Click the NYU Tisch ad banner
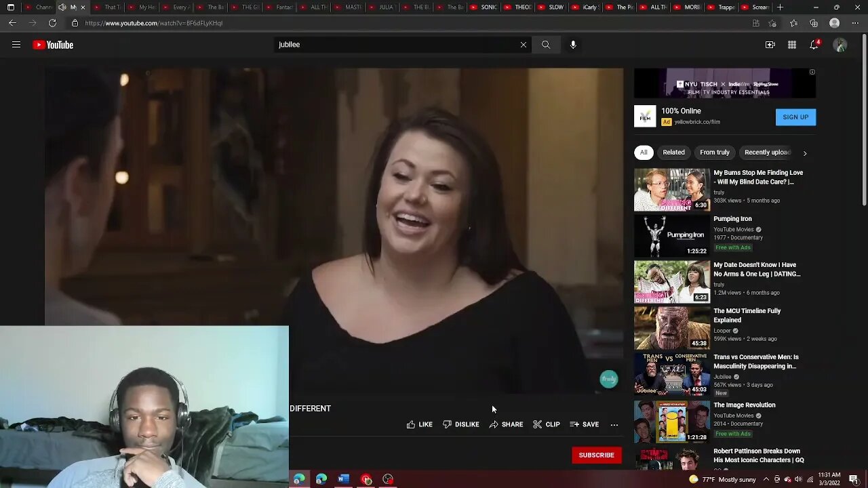Screen dimensions: 868x488 point(725,83)
